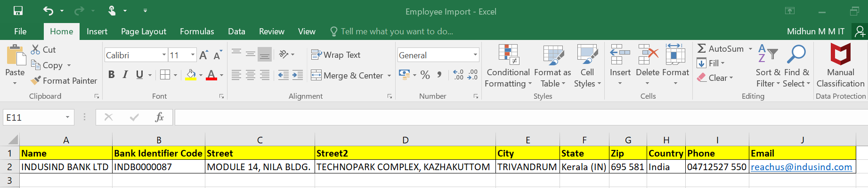Image resolution: width=868 pixels, height=188 pixels.
Task: Open Conditional Formatting menu
Action: coord(508,66)
